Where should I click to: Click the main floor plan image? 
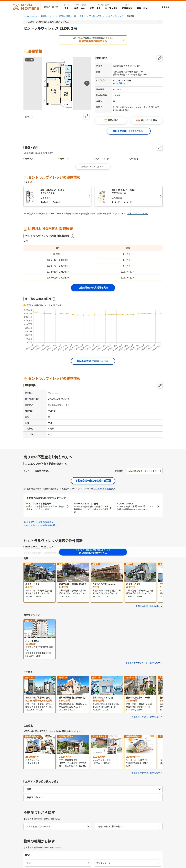57,83
